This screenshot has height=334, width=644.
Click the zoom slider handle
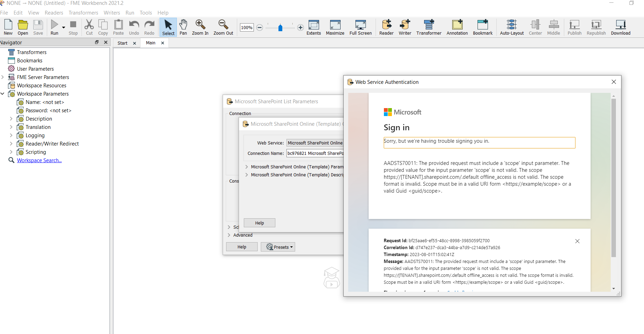(x=280, y=28)
